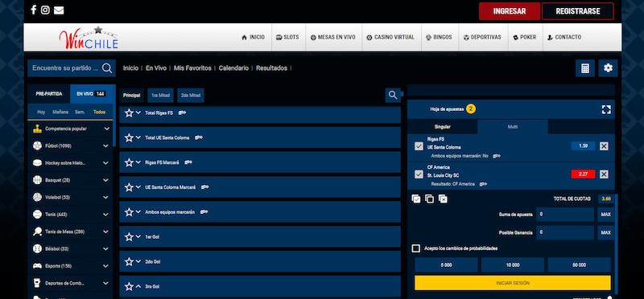
Task: Click the clear-all bets icon
Action: point(443,199)
